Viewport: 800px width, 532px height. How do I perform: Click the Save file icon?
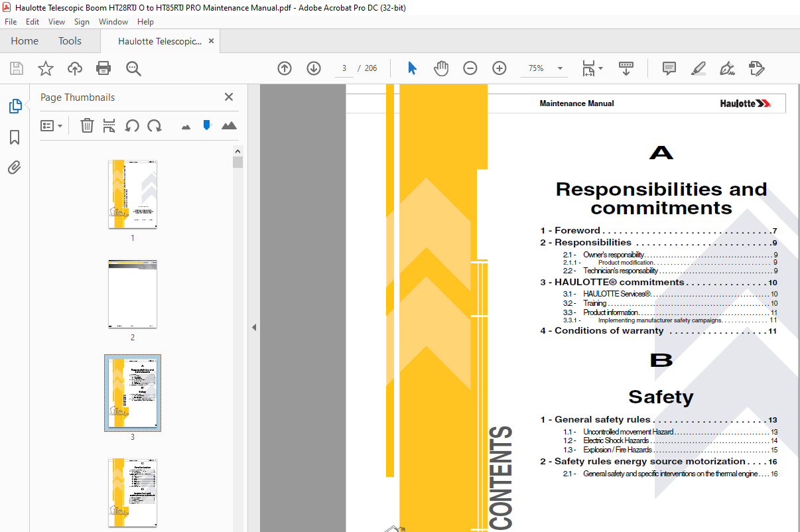coord(17,68)
